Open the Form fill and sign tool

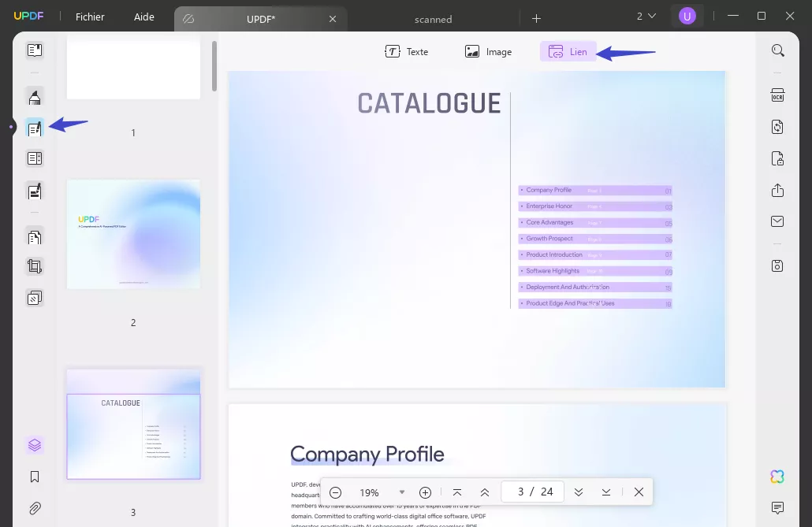click(35, 191)
